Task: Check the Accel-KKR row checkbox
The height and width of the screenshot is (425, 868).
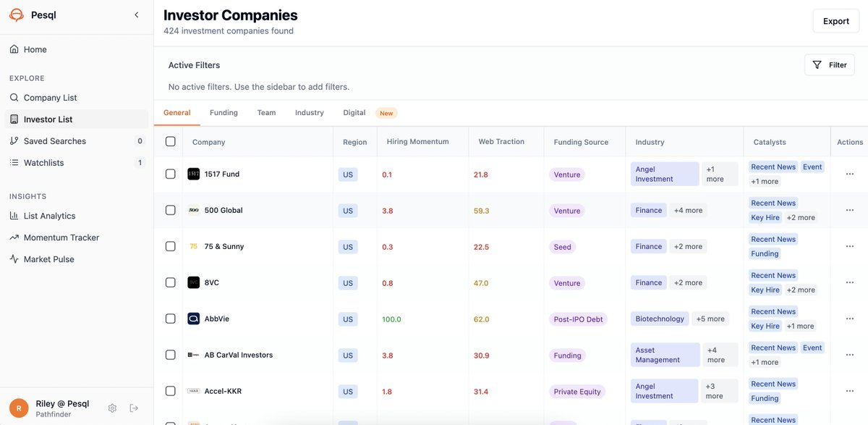Action: (171, 391)
